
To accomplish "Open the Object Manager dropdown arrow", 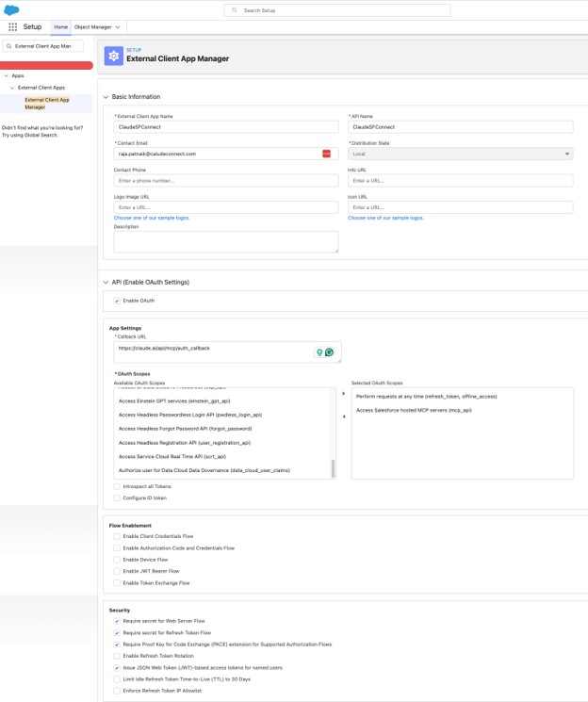I will point(118,27).
